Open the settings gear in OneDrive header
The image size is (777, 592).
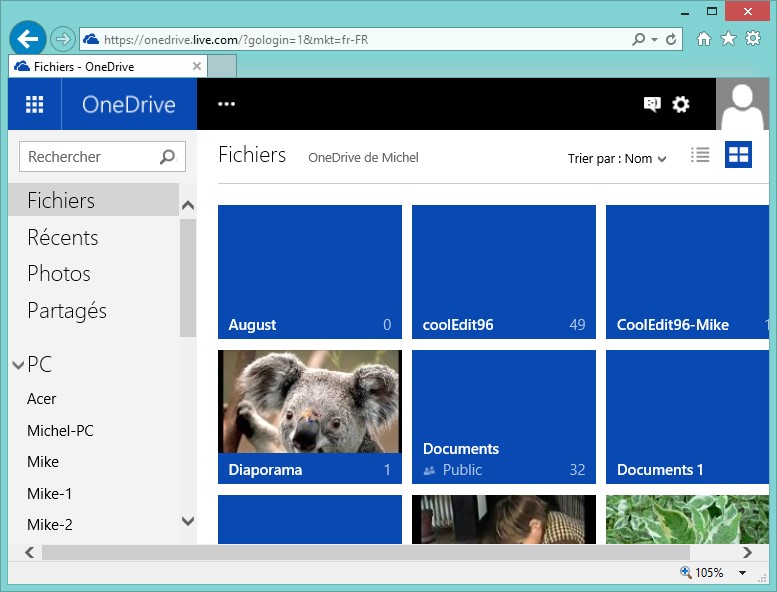click(x=681, y=104)
